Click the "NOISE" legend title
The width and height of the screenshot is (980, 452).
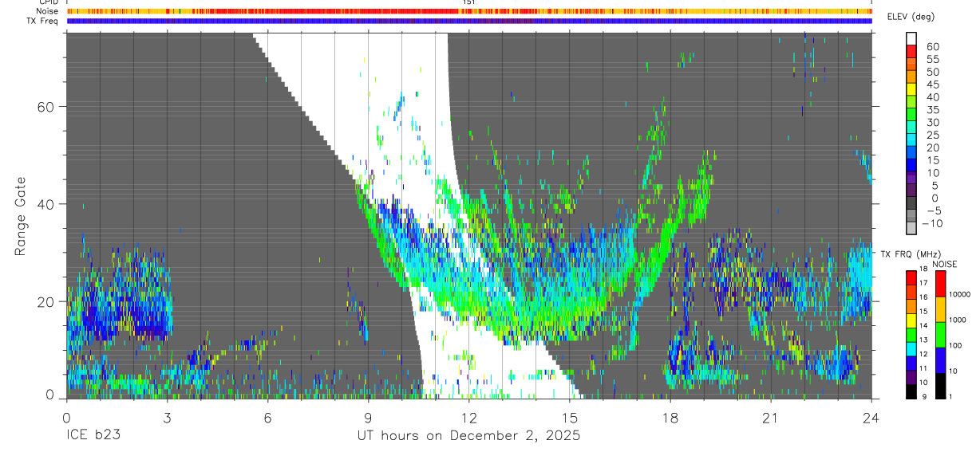(x=944, y=263)
